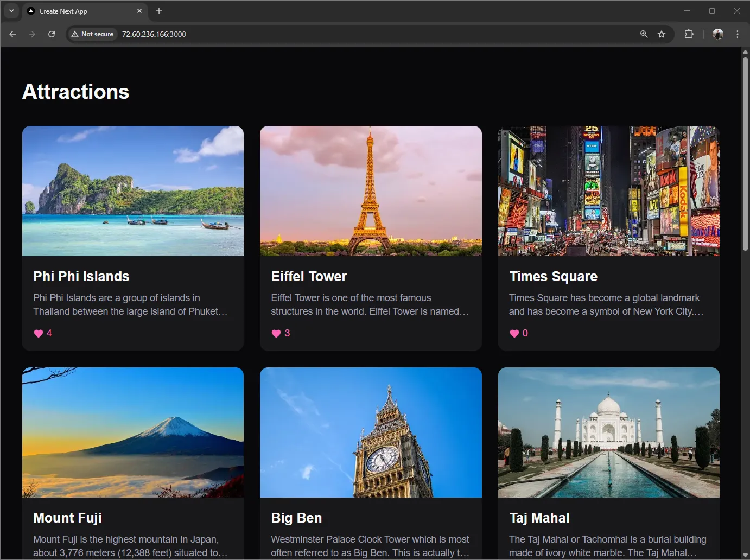The width and height of the screenshot is (750, 560).
Task: Click the heart icon under Times Square
Action: tap(514, 333)
